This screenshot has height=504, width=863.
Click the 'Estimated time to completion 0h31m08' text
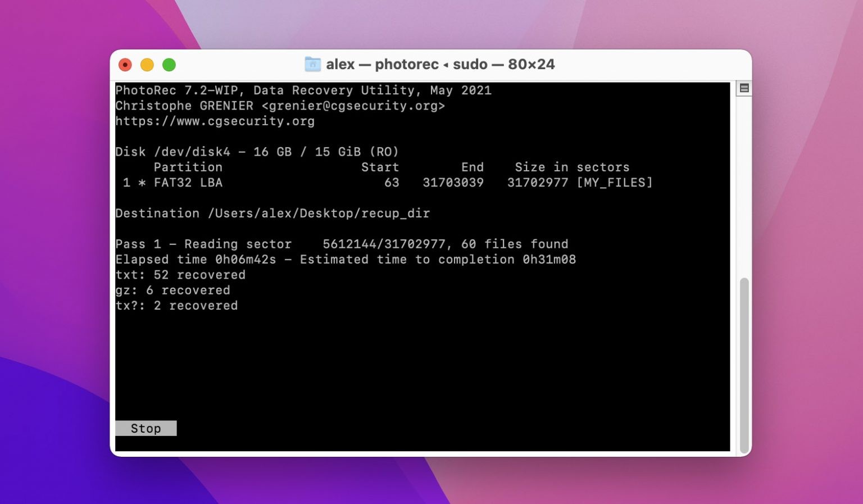[438, 260]
